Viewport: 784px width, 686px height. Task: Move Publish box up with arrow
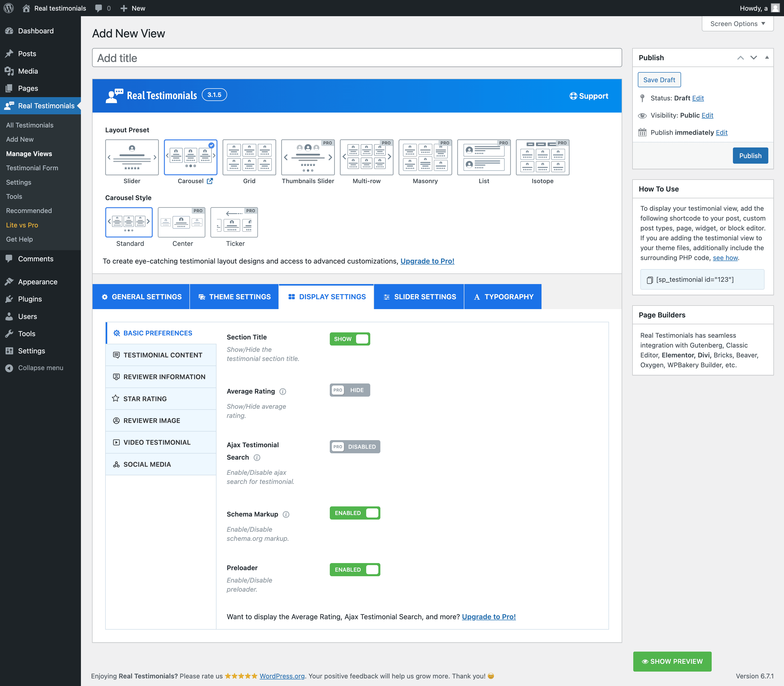click(740, 57)
